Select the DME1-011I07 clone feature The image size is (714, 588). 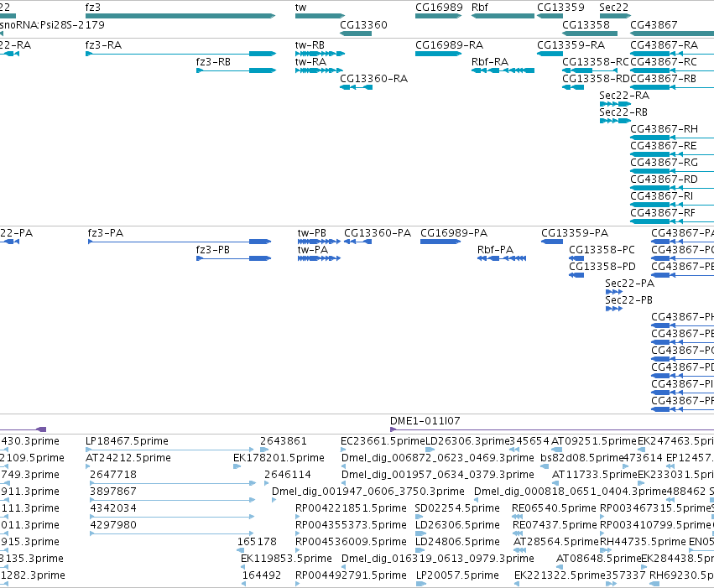point(552,429)
